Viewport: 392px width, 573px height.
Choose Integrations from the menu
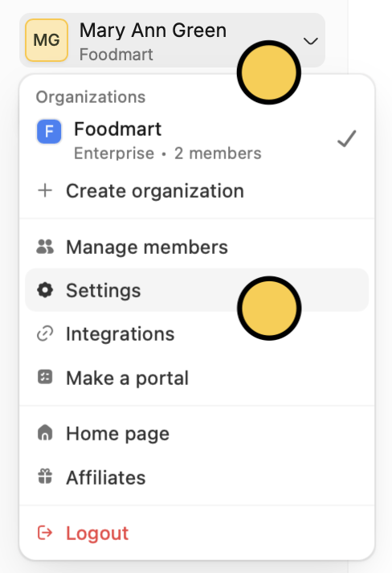pyautogui.click(x=197, y=334)
